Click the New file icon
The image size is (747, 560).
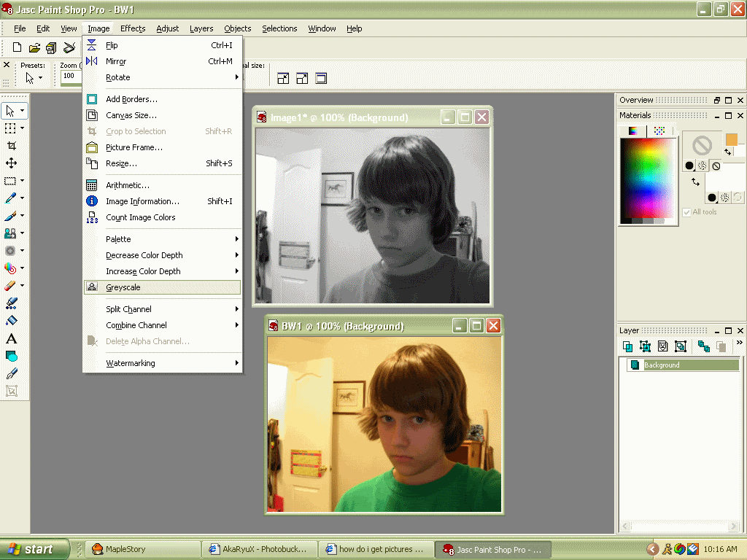(18, 47)
